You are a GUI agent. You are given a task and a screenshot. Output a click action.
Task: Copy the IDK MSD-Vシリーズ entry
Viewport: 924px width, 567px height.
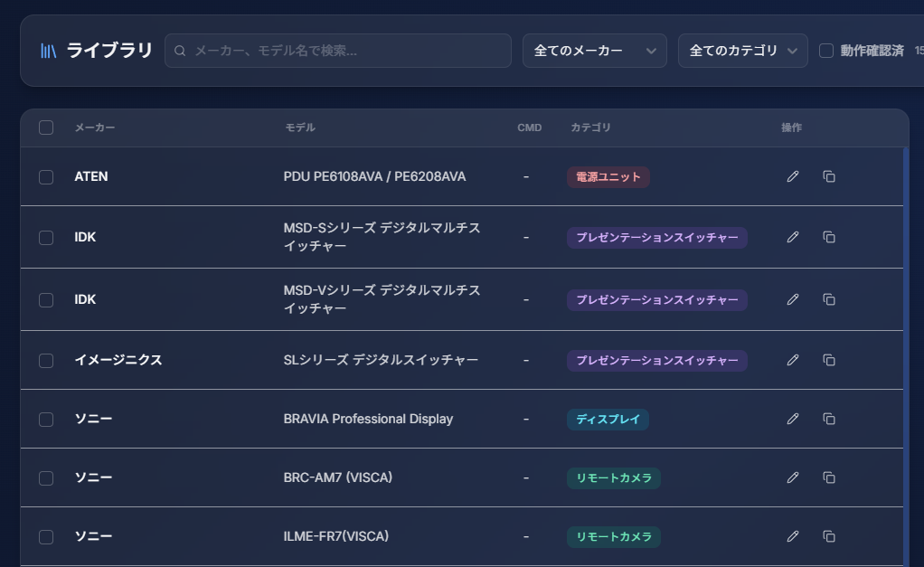[828, 299]
